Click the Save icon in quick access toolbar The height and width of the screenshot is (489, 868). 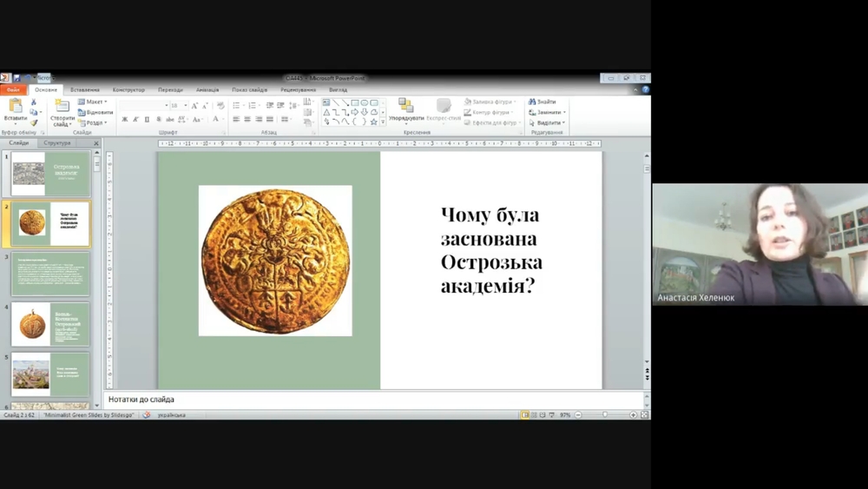pyautogui.click(x=16, y=78)
